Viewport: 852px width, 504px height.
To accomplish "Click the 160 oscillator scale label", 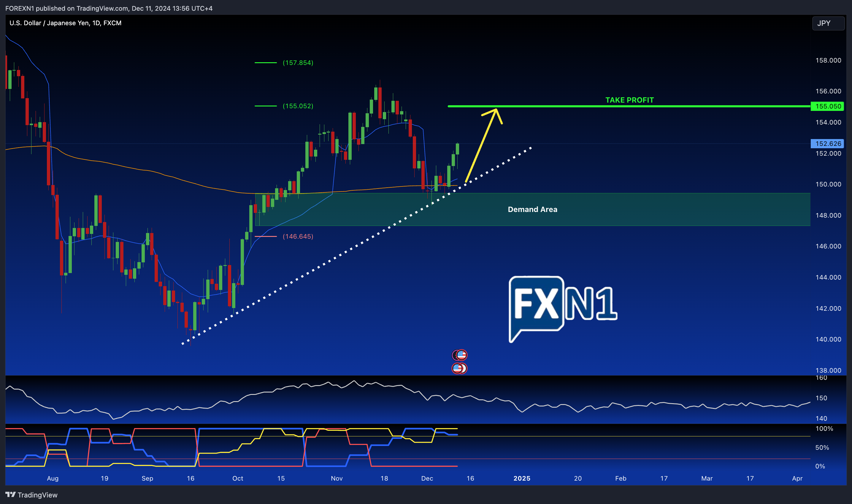I will click(x=821, y=378).
